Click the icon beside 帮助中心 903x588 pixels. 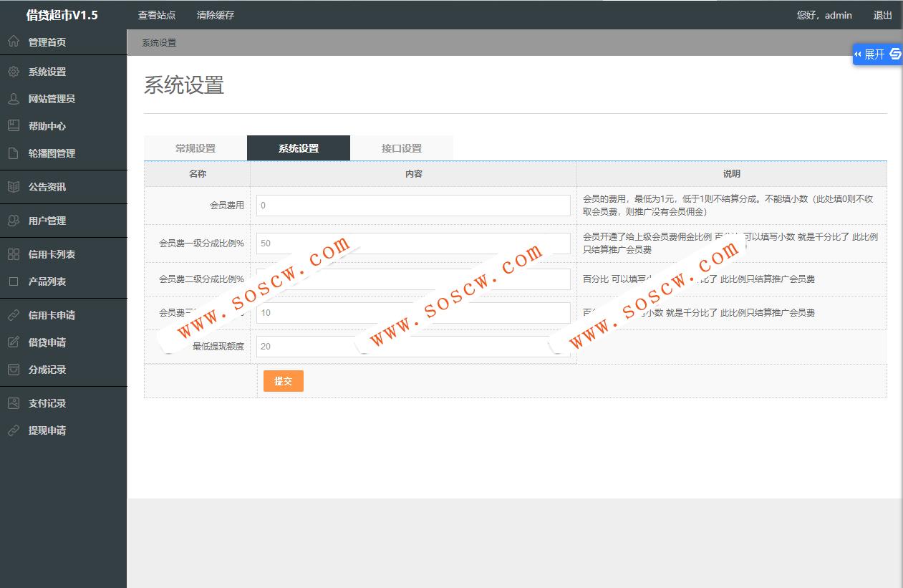coord(13,126)
